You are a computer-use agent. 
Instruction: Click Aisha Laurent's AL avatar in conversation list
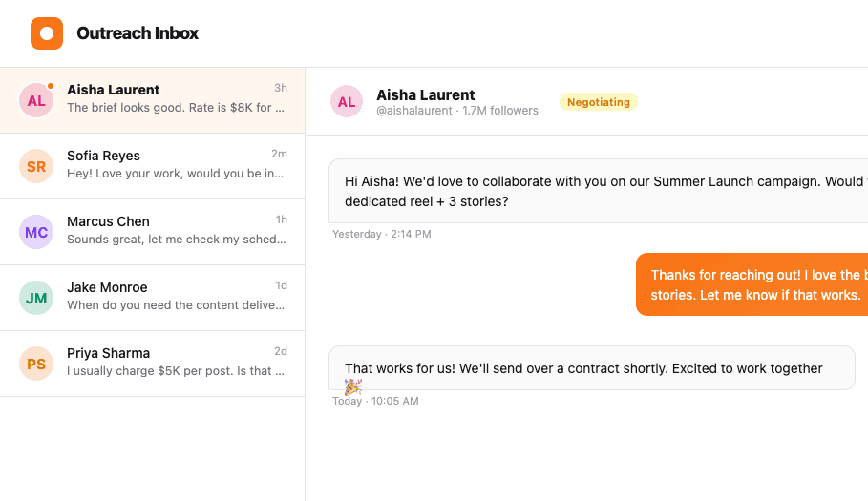pyautogui.click(x=36, y=100)
